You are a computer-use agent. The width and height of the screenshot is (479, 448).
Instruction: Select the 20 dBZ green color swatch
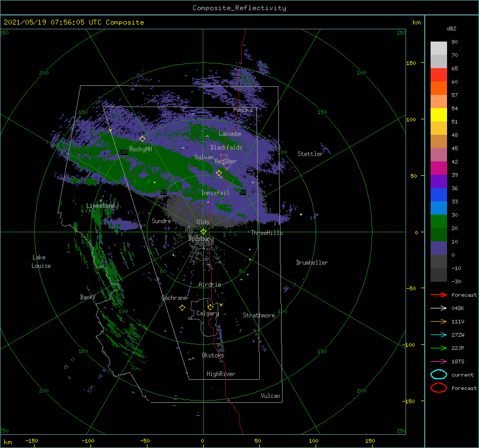[x=439, y=222]
